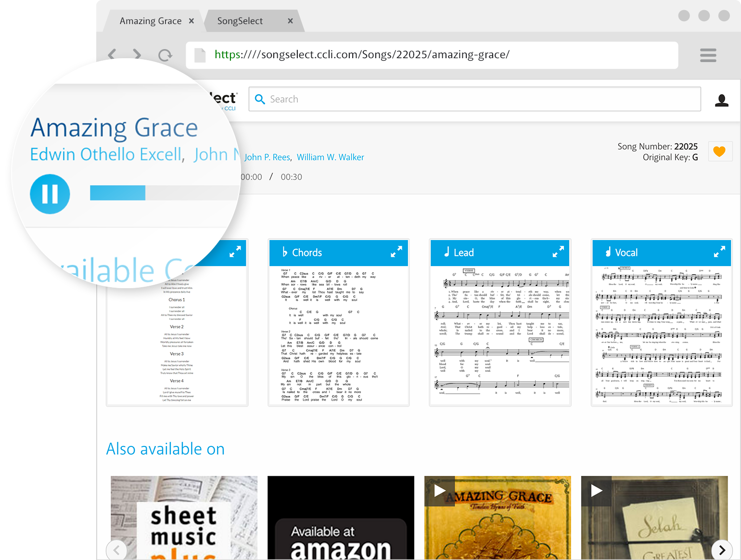The width and height of the screenshot is (741, 560).
Task: Switch to the SongSelect tab
Action: pyautogui.click(x=240, y=21)
